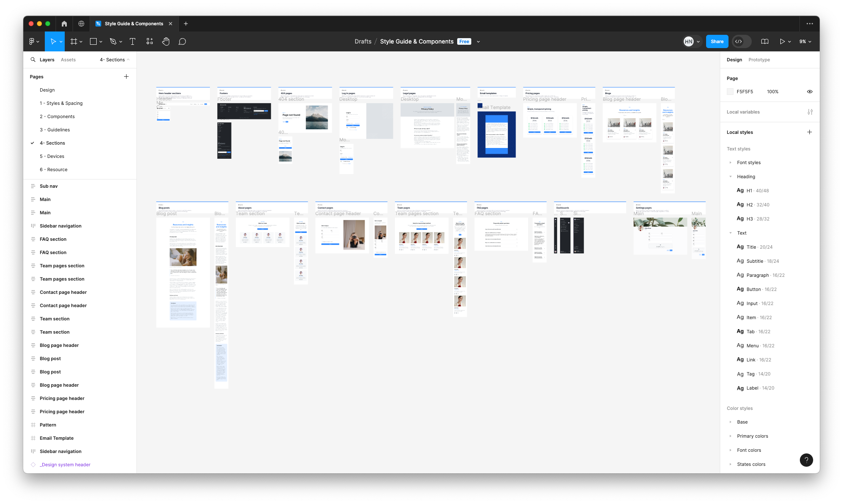
Task: Open the 9% zoom dropdown
Action: (x=805, y=41)
